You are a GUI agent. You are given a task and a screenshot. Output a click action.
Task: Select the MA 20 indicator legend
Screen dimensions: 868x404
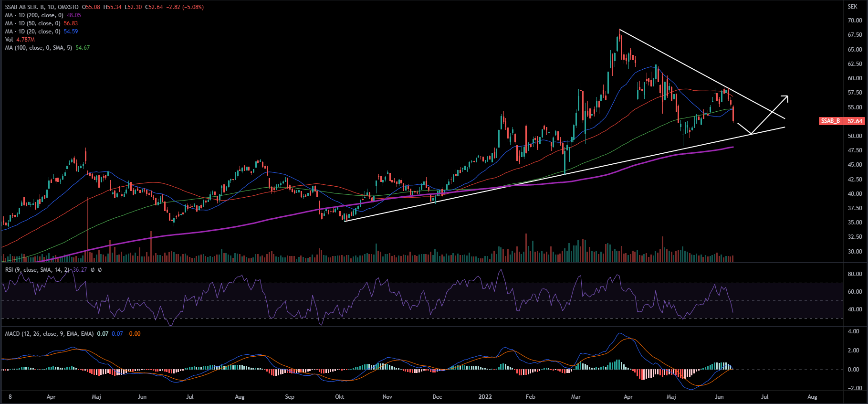[x=32, y=32]
